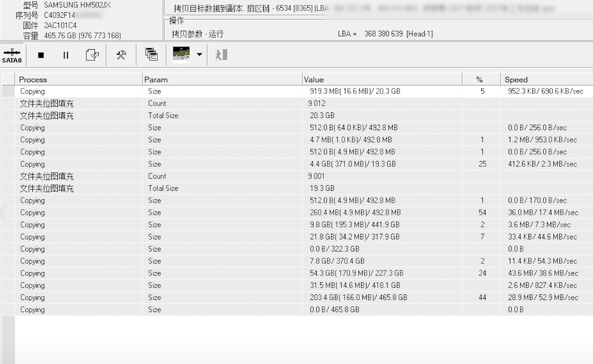The width and height of the screenshot is (593, 364).
Task: Stop the running copy task
Action: click(41, 55)
